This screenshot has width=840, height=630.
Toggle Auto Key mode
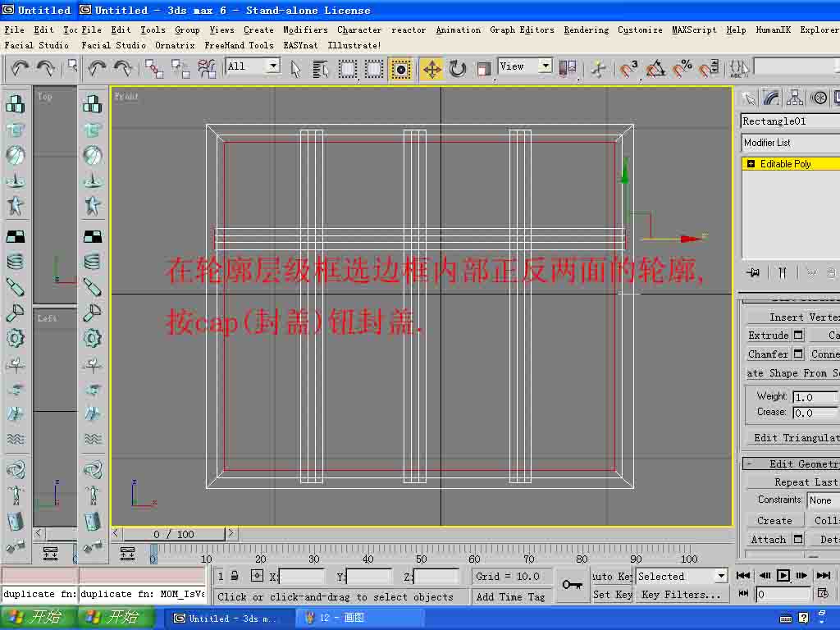tap(612, 577)
